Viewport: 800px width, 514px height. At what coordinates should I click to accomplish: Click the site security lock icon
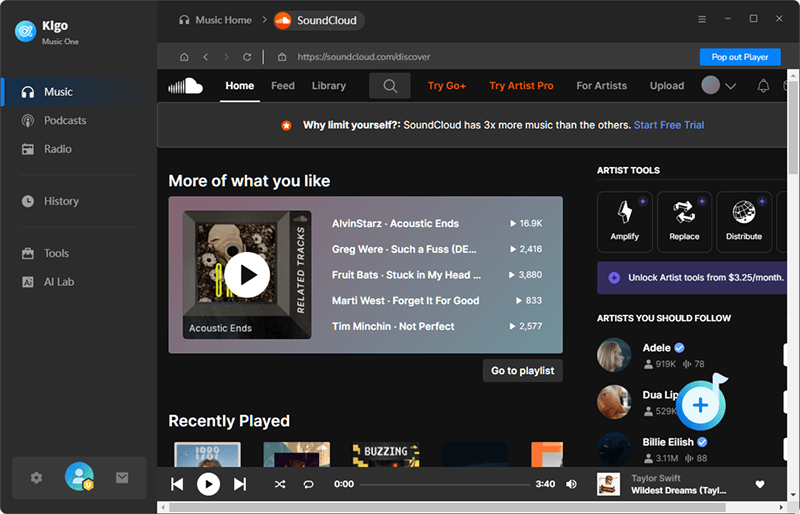(x=282, y=57)
